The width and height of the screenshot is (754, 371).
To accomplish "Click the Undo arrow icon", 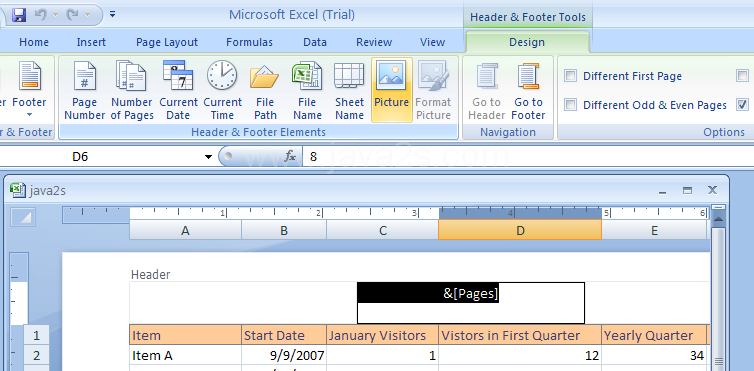I will [x=40, y=15].
